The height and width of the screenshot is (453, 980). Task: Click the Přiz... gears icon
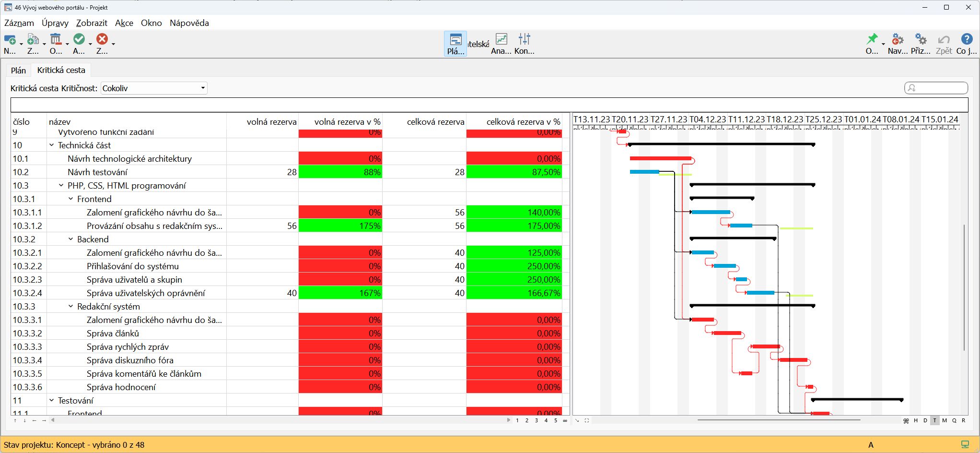coord(921,39)
